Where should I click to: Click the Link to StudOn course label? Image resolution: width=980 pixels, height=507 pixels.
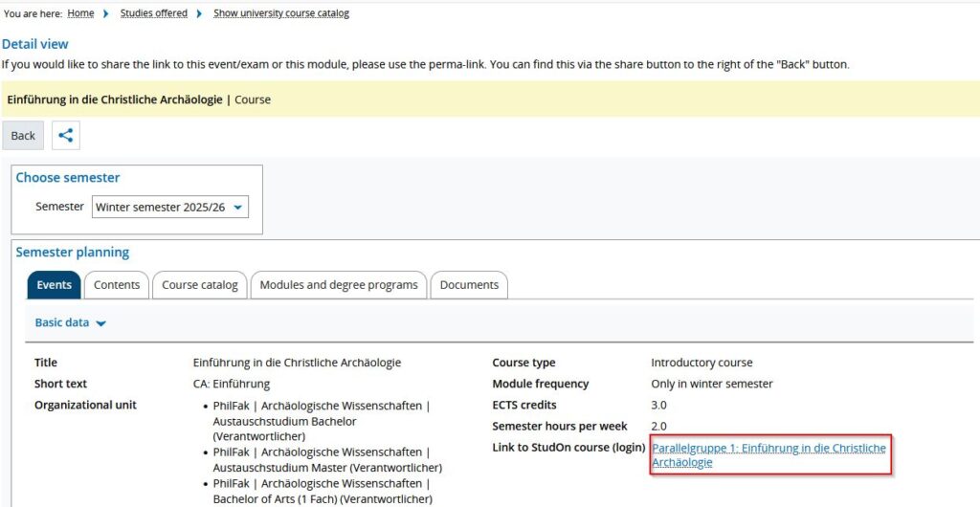[568, 448]
